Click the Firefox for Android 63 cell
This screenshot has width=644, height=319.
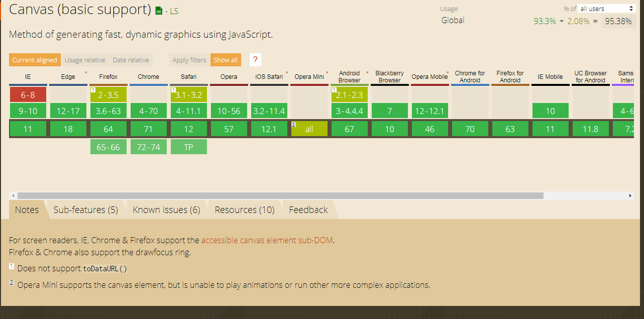tap(510, 129)
